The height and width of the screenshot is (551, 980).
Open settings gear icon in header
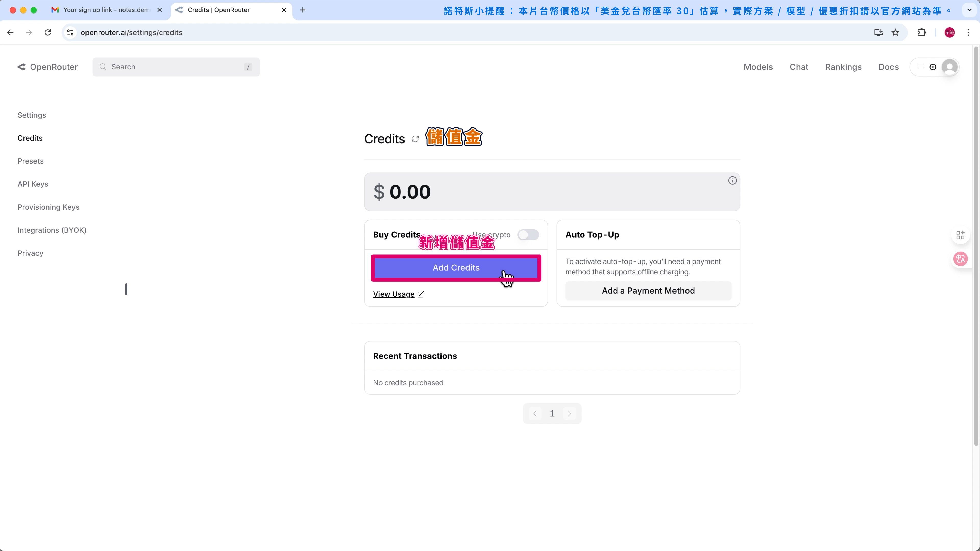coord(933,67)
